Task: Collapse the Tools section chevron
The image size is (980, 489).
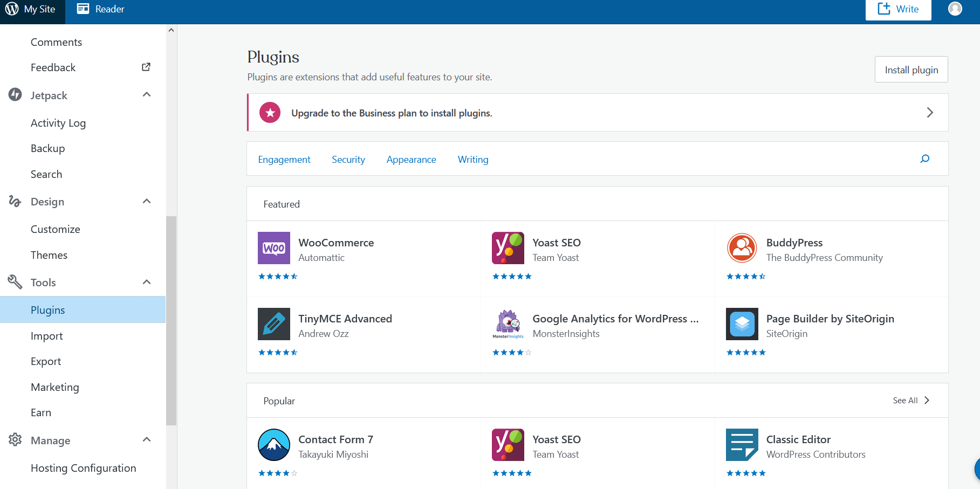Action: (147, 282)
